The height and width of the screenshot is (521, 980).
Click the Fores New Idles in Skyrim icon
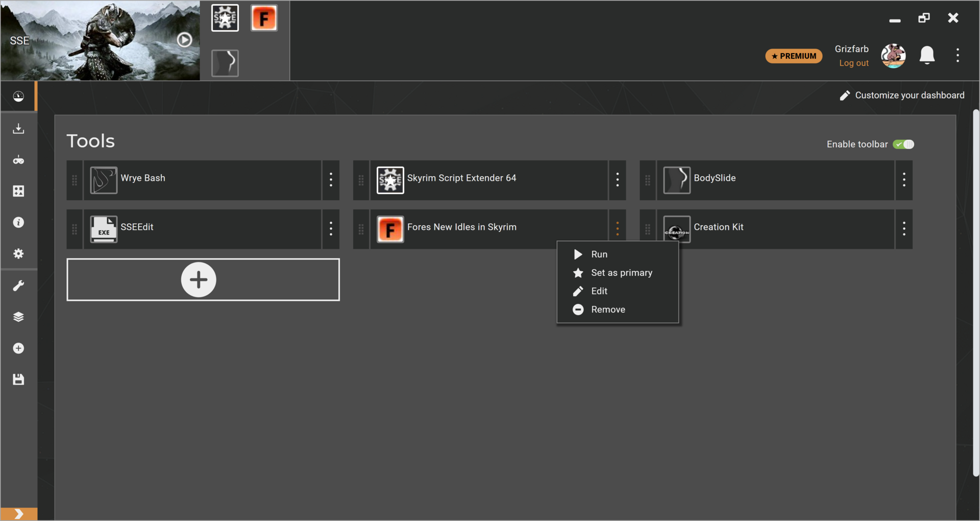click(x=390, y=229)
